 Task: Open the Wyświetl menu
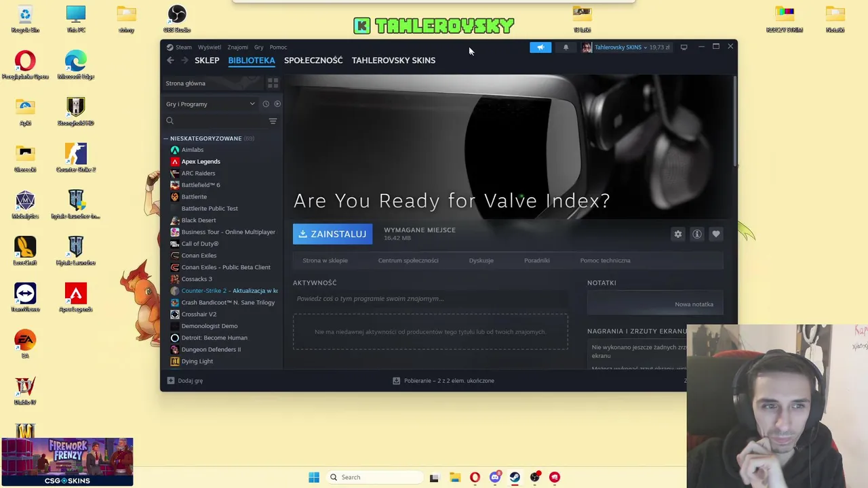[210, 47]
